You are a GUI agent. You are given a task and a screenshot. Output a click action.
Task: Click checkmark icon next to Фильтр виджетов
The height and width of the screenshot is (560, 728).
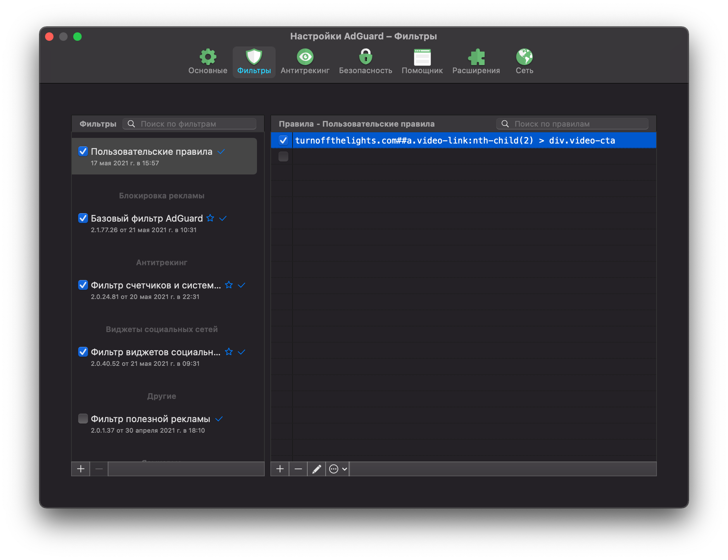pos(241,352)
